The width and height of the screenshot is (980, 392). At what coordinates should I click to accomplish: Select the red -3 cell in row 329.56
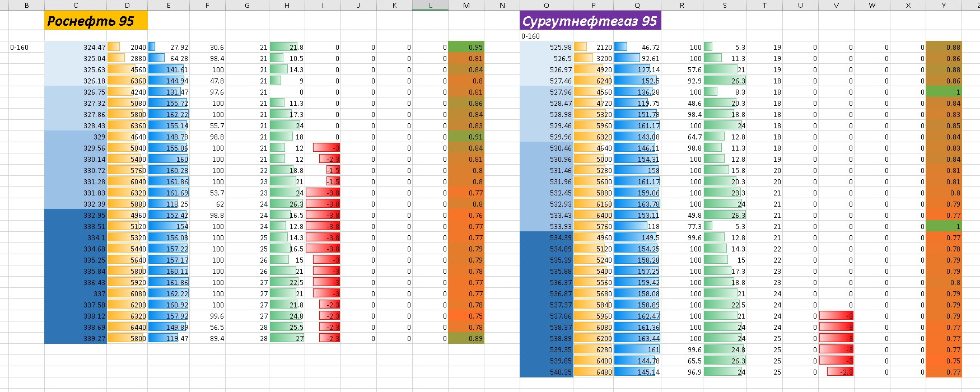click(x=323, y=148)
